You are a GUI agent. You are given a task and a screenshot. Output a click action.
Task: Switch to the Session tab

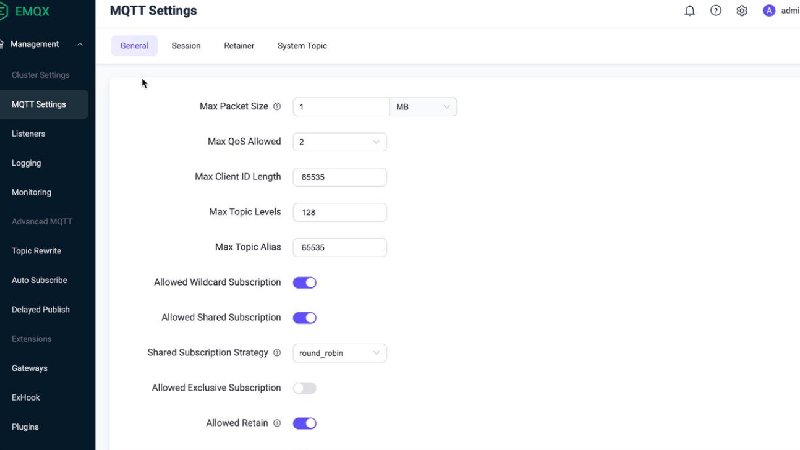point(186,46)
